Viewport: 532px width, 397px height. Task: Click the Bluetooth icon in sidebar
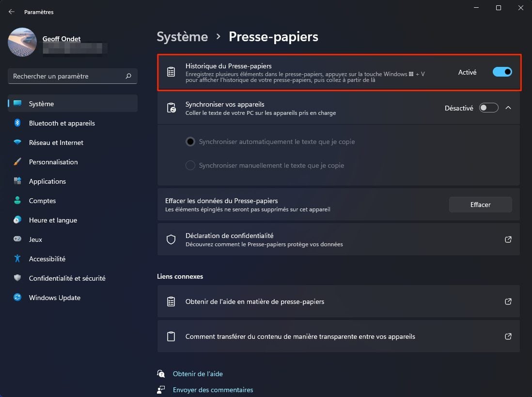point(17,123)
